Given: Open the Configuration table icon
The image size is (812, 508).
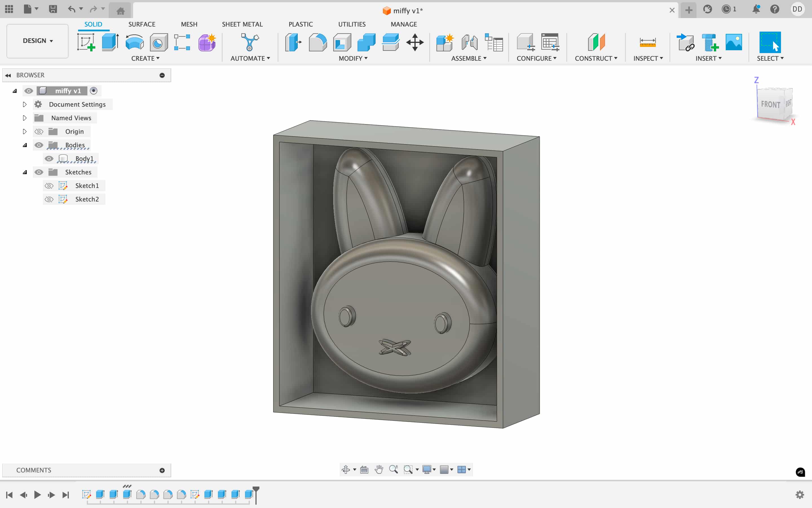Looking at the screenshot, I should (x=550, y=42).
